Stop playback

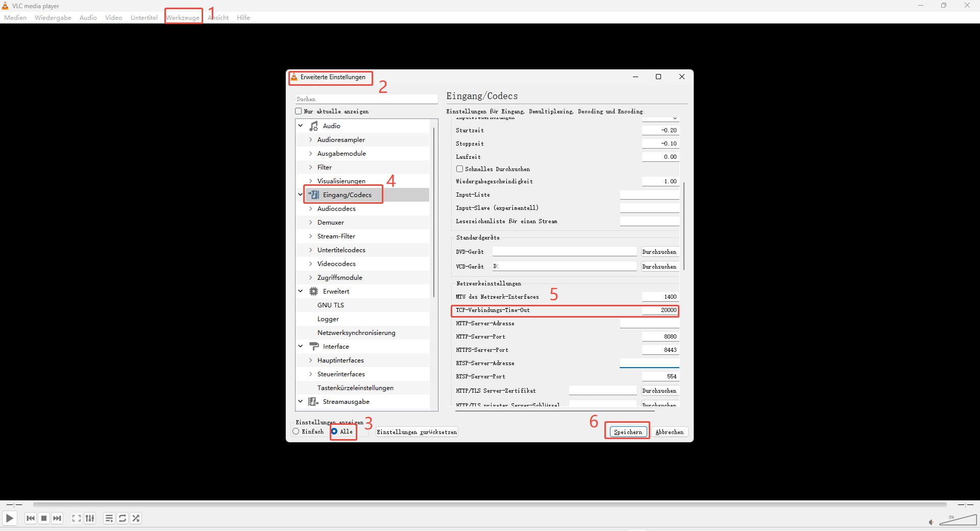44,518
